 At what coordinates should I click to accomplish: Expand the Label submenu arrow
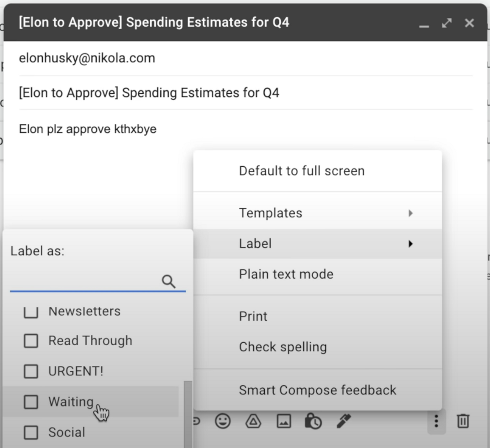[x=411, y=244]
